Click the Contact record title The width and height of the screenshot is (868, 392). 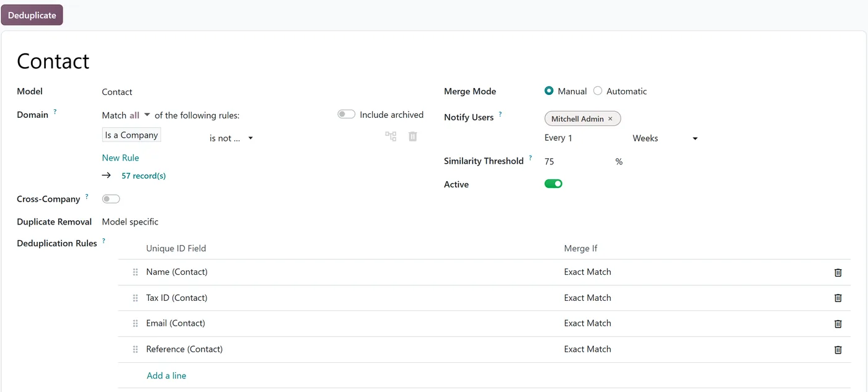click(x=53, y=61)
